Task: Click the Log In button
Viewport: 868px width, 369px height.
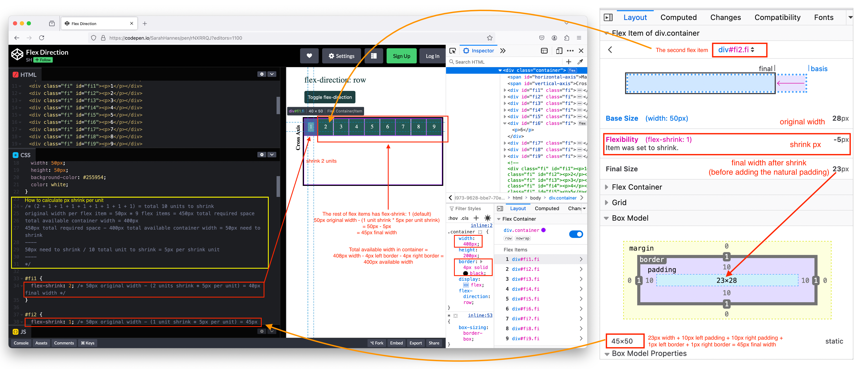Action: 432,56
